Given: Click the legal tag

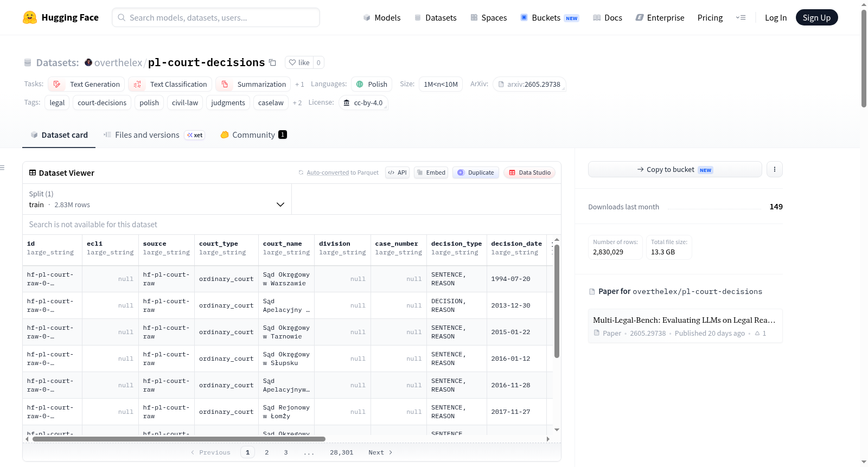Looking at the screenshot, I should click(x=57, y=103).
